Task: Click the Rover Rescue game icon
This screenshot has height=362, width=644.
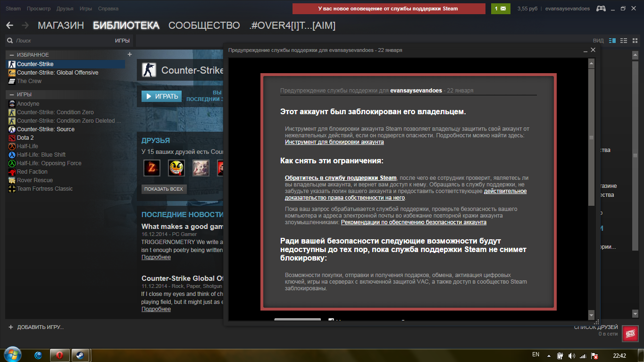Action: [12, 180]
